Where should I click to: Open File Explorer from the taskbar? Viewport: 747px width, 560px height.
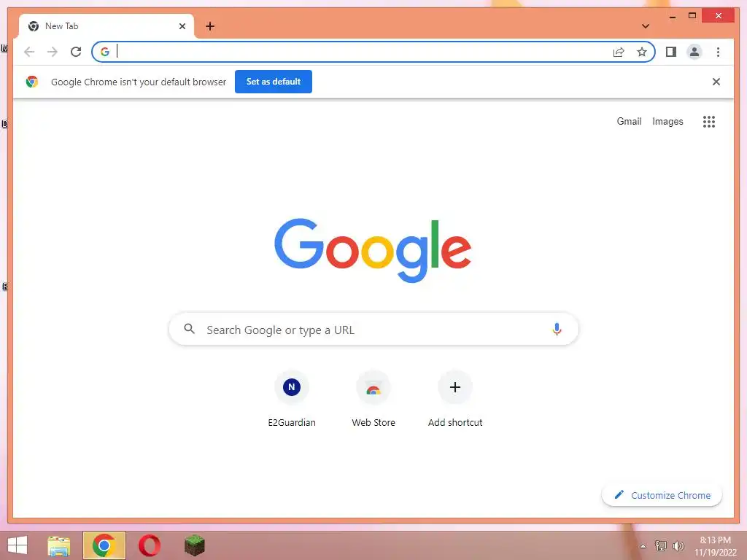pos(58,545)
